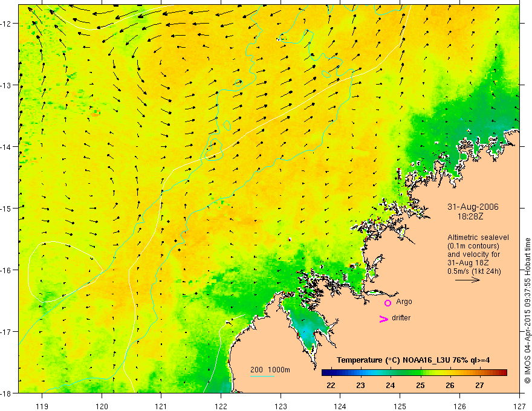532x411 pixels.
Task: Click the '31-Aug 18Z' legend line
Action: click(x=469, y=263)
